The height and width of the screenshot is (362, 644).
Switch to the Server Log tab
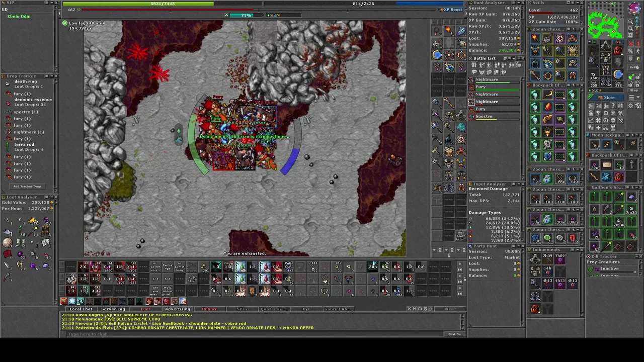(113, 309)
